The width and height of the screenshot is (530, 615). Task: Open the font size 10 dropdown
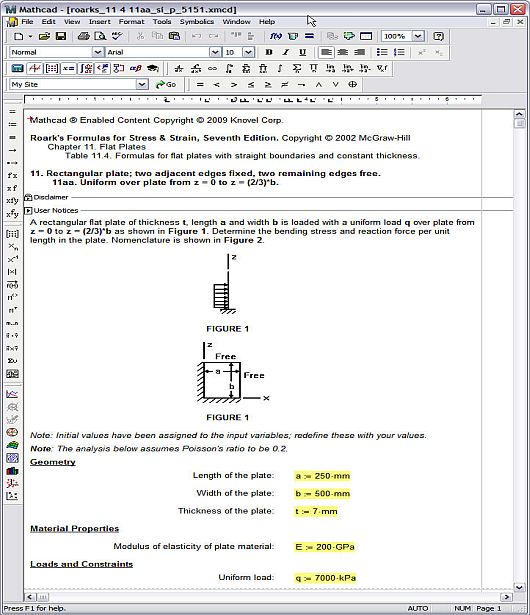tap(248, 52)
